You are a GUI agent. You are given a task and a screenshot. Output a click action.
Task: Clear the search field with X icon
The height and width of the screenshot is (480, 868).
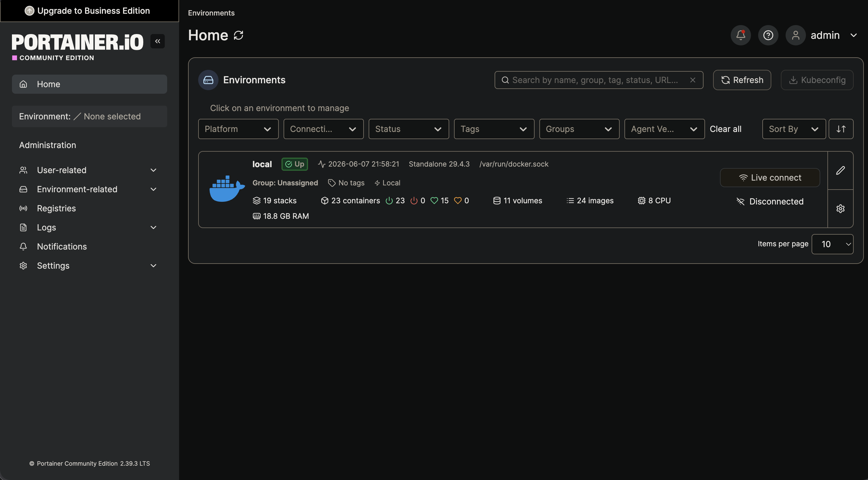[692, 80]
